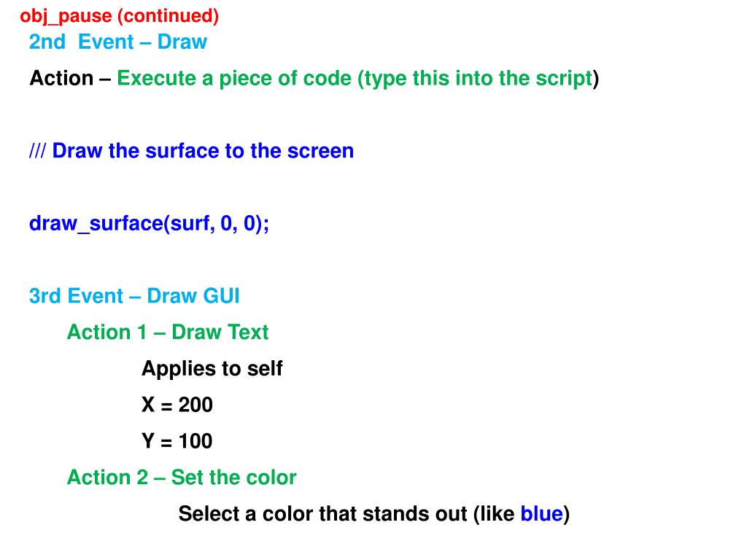Select the '2nd Event – Draw' heading
The height and width of the screenshot is (560, 747).
[x=117, y=42]
